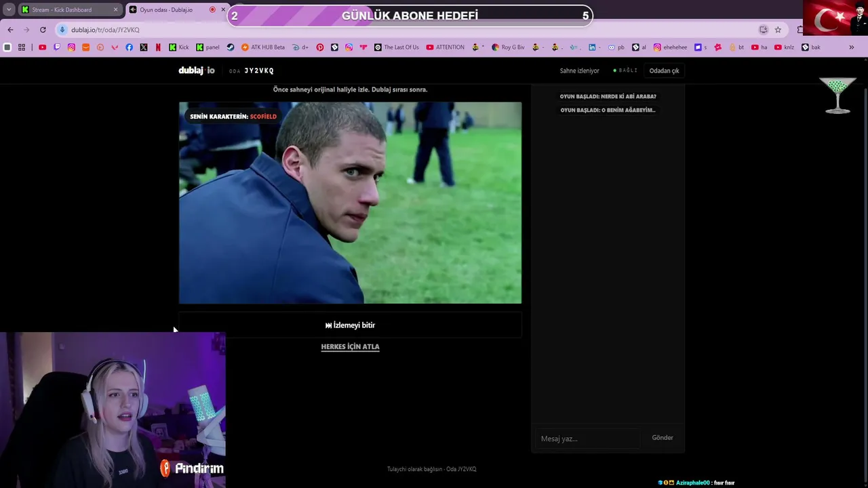Open the 'pb' bookmark
Viewport: 868px width, 488px height.
point(616,47)
